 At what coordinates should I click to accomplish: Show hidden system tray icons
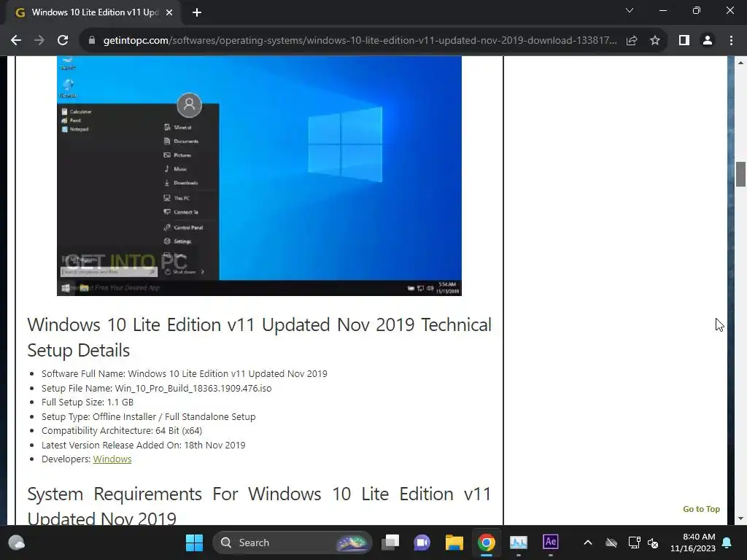click(x=588, y=542)
